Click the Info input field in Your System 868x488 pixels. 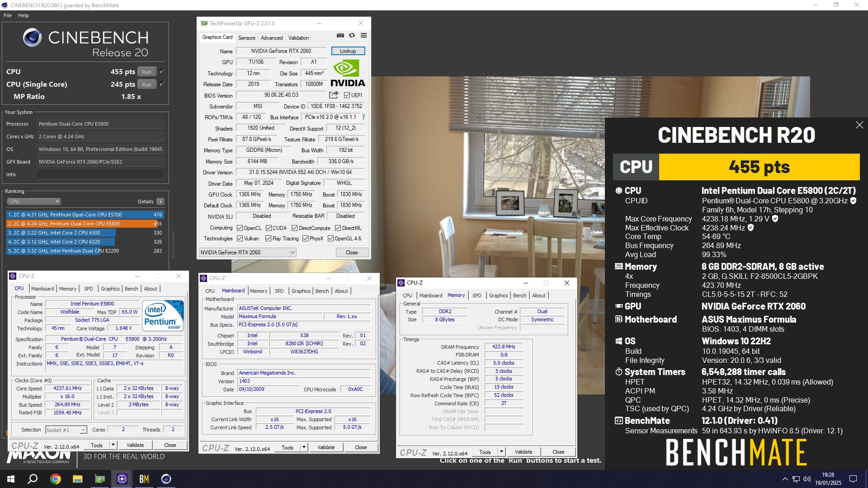point(100,174)
